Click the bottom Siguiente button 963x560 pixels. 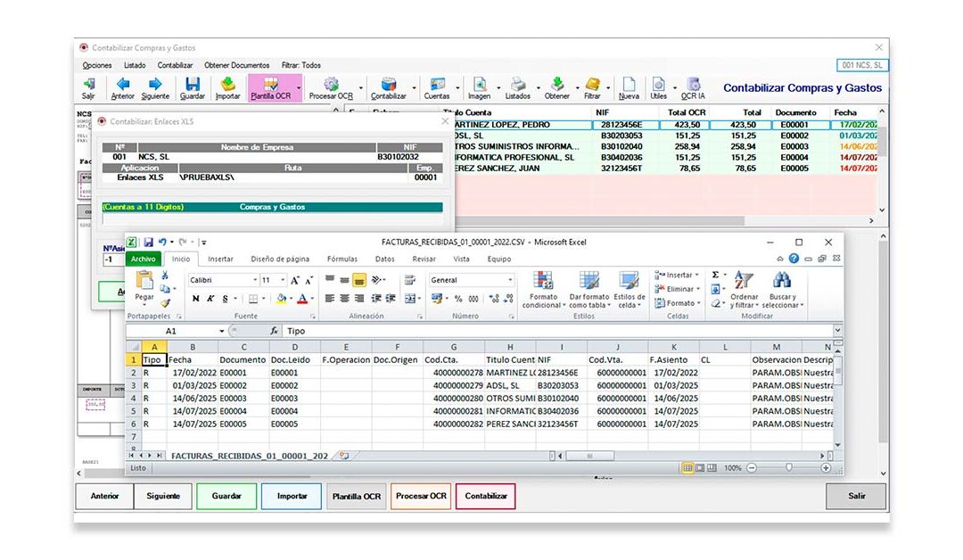163,496
